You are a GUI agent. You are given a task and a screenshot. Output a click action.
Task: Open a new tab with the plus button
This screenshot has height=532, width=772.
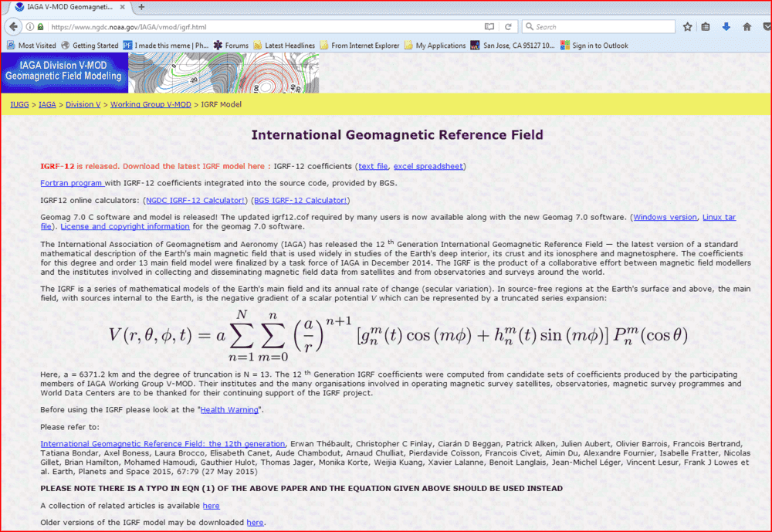[x=141, y=7]
